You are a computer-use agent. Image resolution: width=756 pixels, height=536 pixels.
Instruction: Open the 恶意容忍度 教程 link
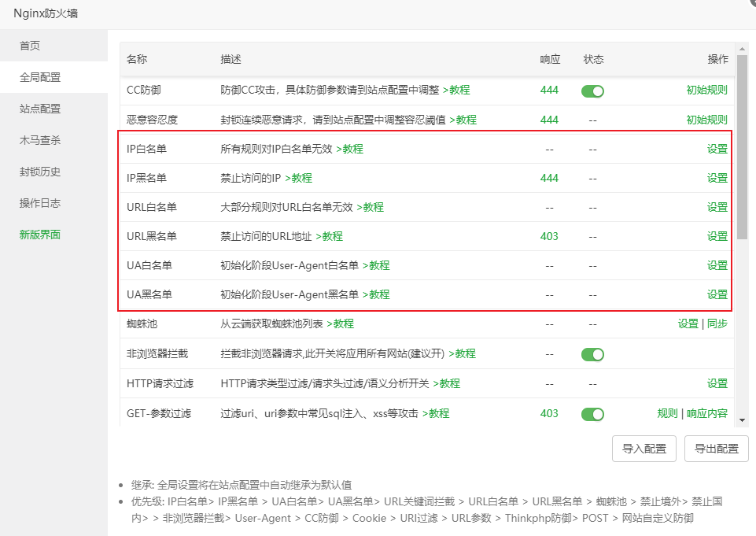463,120
